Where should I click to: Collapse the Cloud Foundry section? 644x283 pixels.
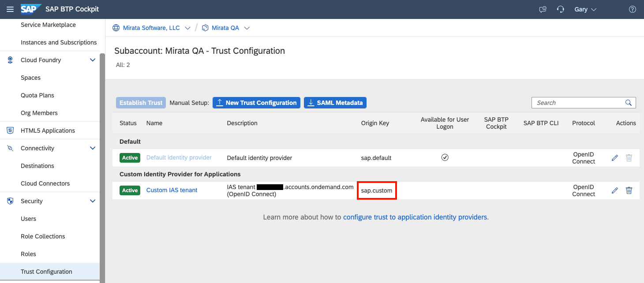[x=93, y=60]
